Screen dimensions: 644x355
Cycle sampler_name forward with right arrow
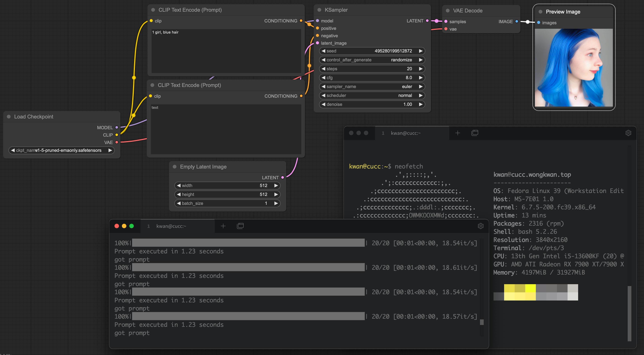pyautogui.click(x=421, y=87)
